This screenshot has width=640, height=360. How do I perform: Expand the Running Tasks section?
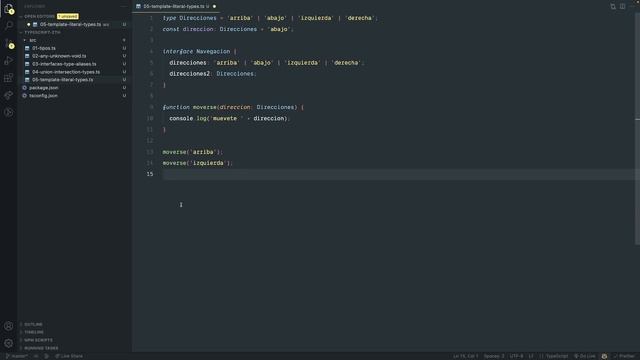click(40, 348)
